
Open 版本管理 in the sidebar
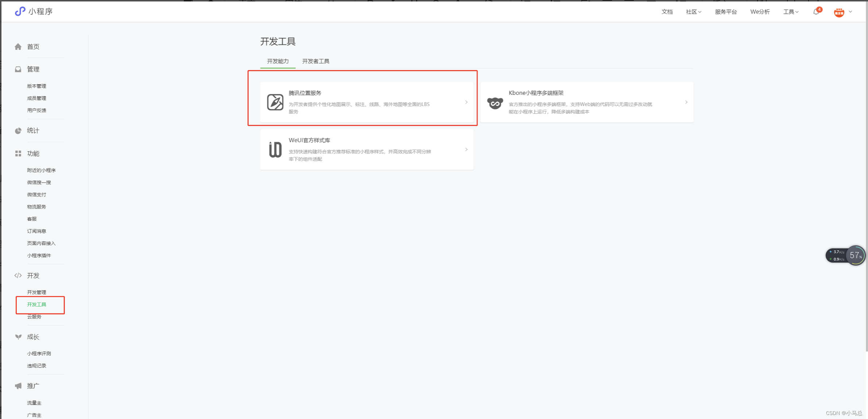click(36, 86)
